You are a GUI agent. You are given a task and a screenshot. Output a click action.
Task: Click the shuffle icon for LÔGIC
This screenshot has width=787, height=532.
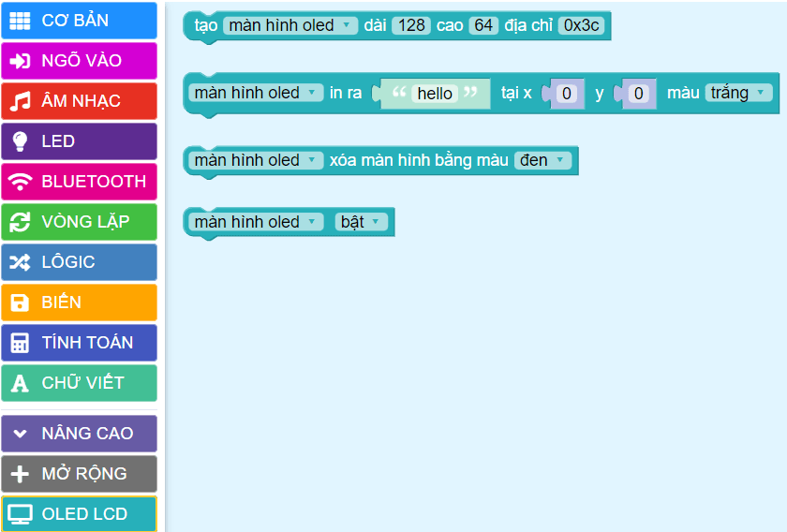20,262
